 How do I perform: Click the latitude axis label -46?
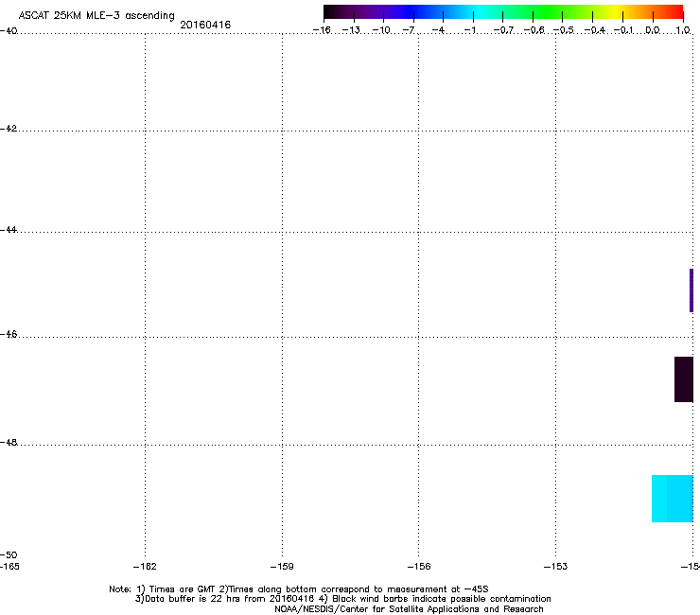tap(9, 334)
